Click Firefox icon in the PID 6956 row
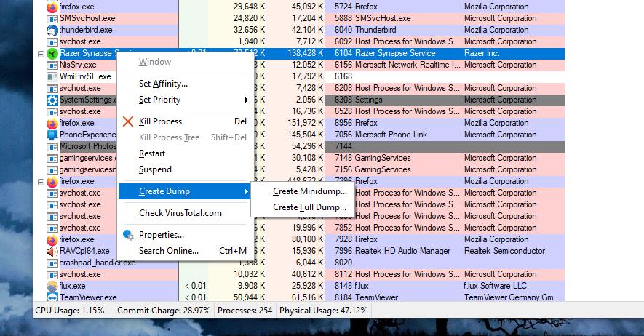Image resolution: width=644 pixels, height=336 pixels. [52, 123]
